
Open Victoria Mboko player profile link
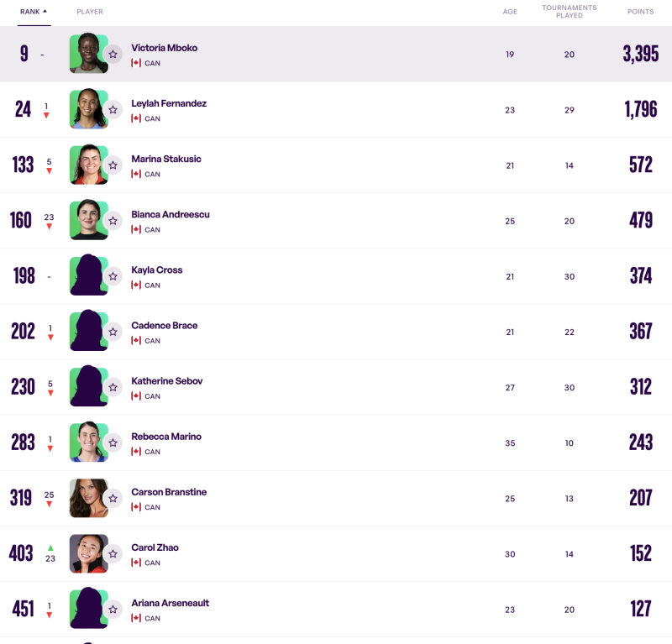click(x=164, y=48)
